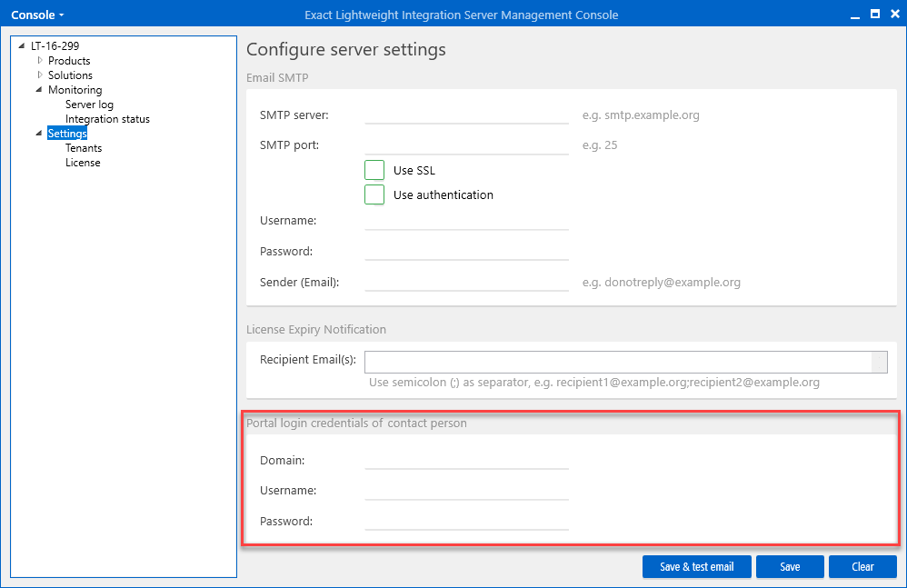Image resolution: width=907 pixels, height=588 pixels.
Task: Close the Management Console window
Action: point(895,14)
